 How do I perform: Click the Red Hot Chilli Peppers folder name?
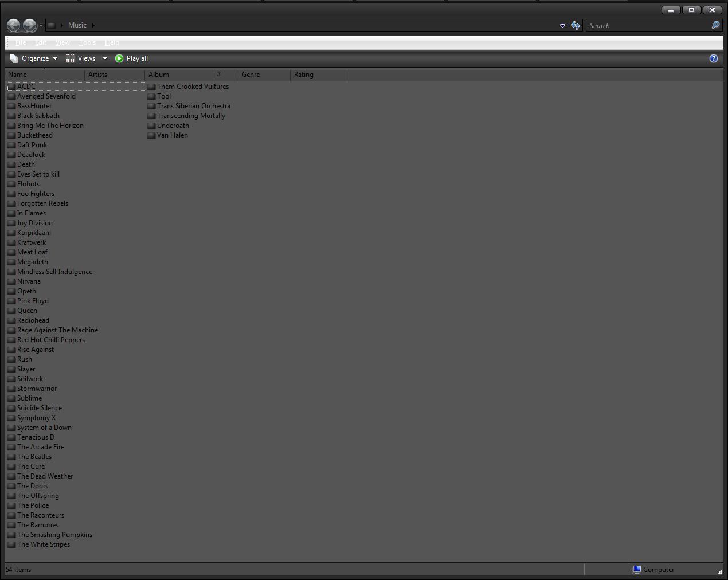point(51,340)
